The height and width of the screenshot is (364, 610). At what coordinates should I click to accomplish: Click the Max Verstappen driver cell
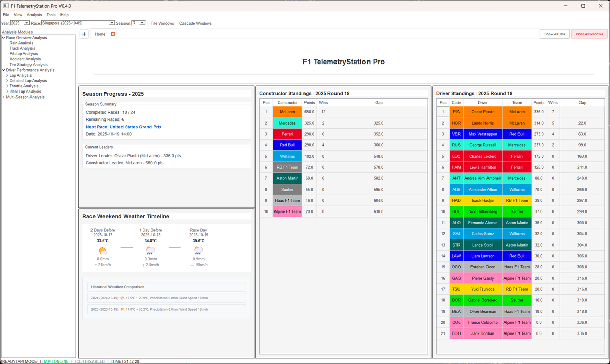482,134
